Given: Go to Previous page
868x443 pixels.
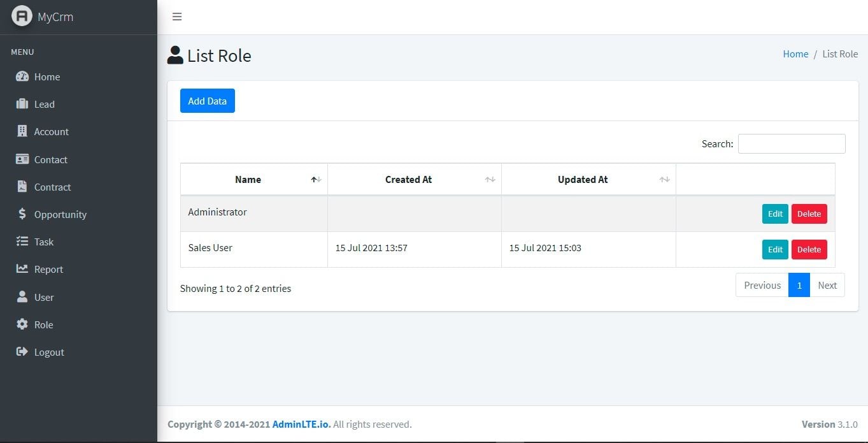Looking at the screenshot, I should pyautogui.click(x=762, y=285).
